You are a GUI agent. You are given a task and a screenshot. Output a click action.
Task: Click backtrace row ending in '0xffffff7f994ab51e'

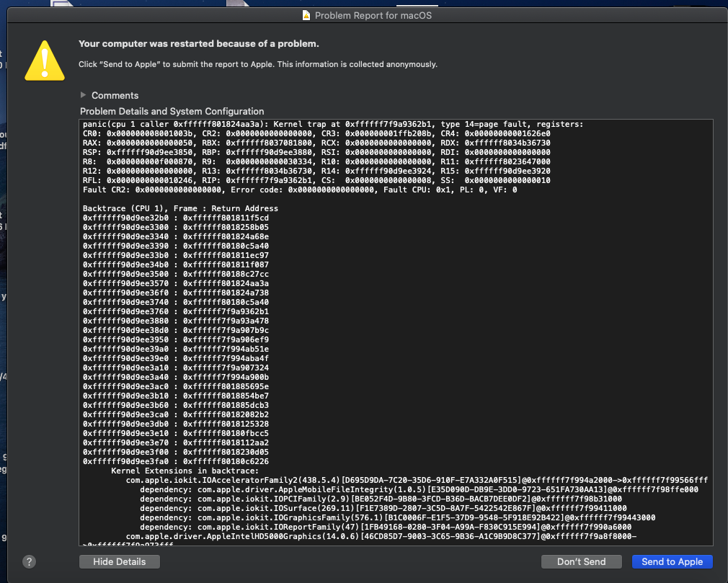click(x=176, y=349)
